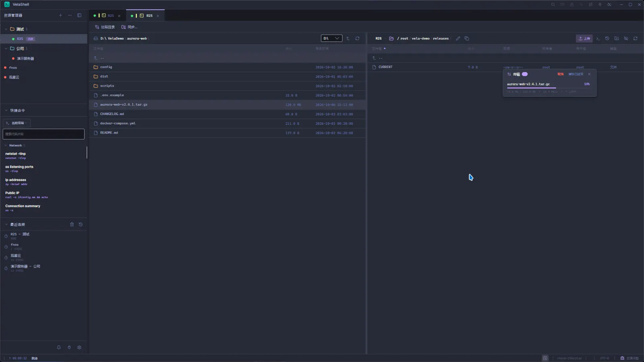Open remote transfer history icon
Viewport: 644px width, 362px height.
tap(607, 39)
